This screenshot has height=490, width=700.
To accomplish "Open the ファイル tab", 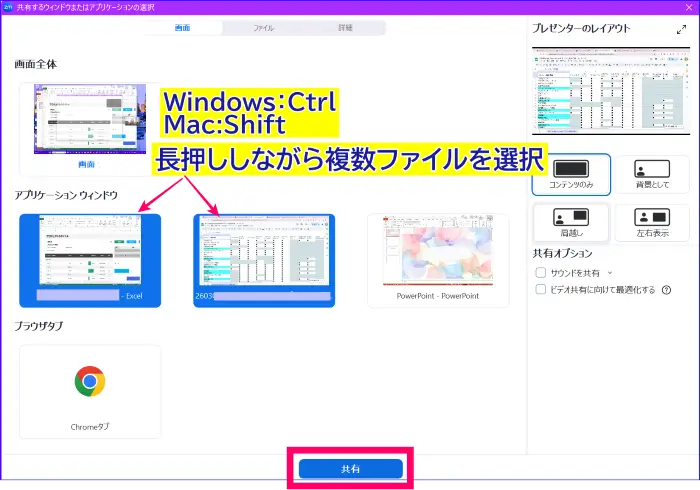I will (x=263, y=28).
